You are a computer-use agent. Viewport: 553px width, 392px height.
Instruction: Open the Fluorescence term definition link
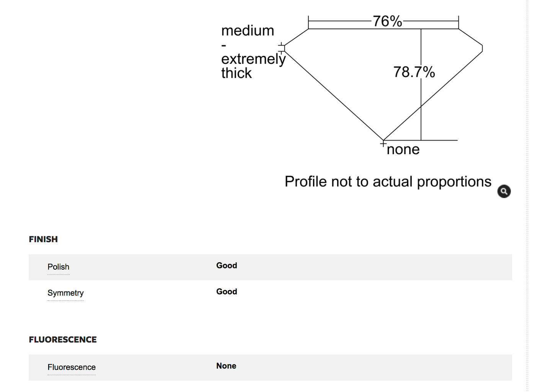point(72,367)
